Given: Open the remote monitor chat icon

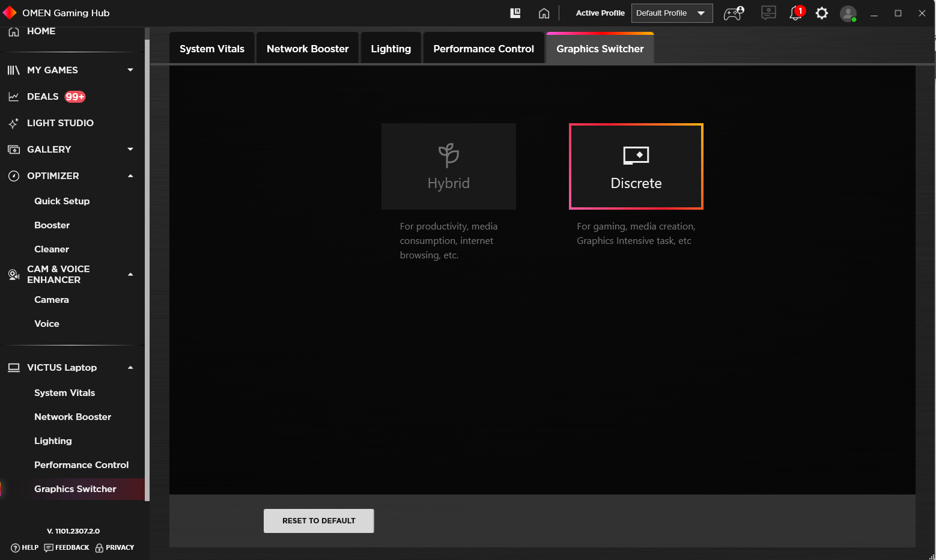Looking at the screenshot, I should click(768, 13).
